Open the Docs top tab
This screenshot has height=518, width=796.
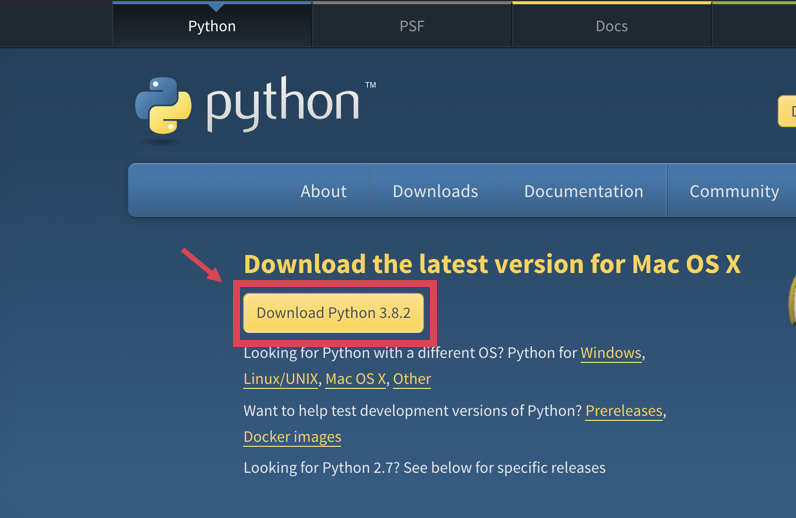point(612,26)
